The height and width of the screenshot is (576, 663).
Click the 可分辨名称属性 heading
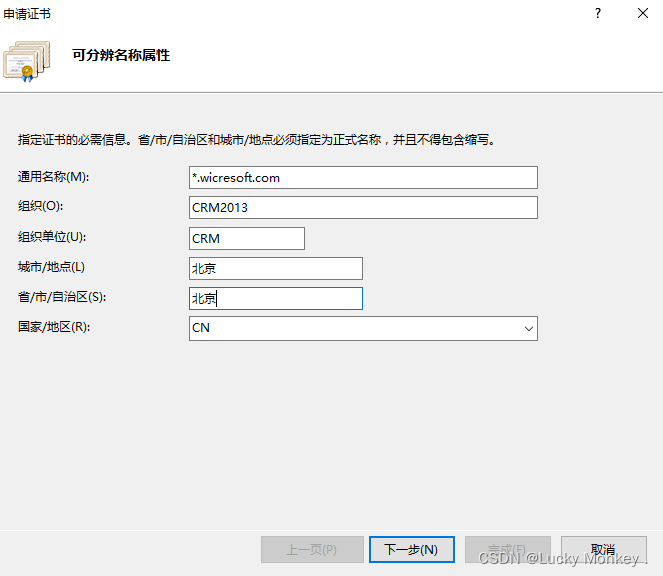pos(121,55)
